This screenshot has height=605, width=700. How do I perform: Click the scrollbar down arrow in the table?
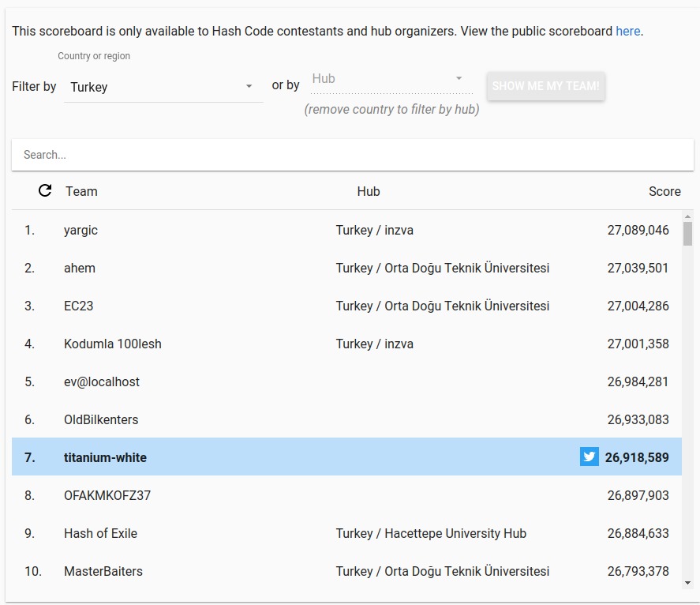point(687,583)
